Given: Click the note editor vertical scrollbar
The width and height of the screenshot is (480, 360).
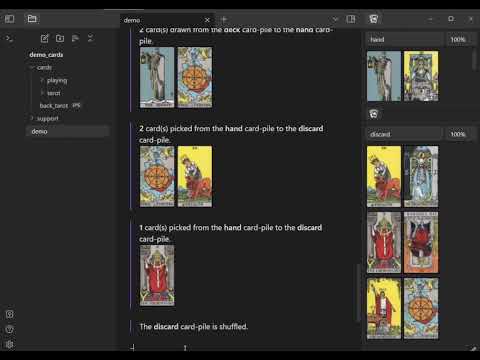Looking at the screenshot, I should tap(359, 293).
